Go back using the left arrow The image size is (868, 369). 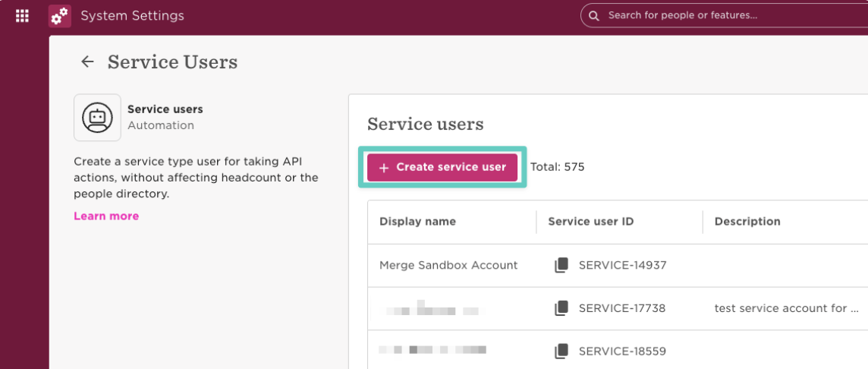pos(88,62)
